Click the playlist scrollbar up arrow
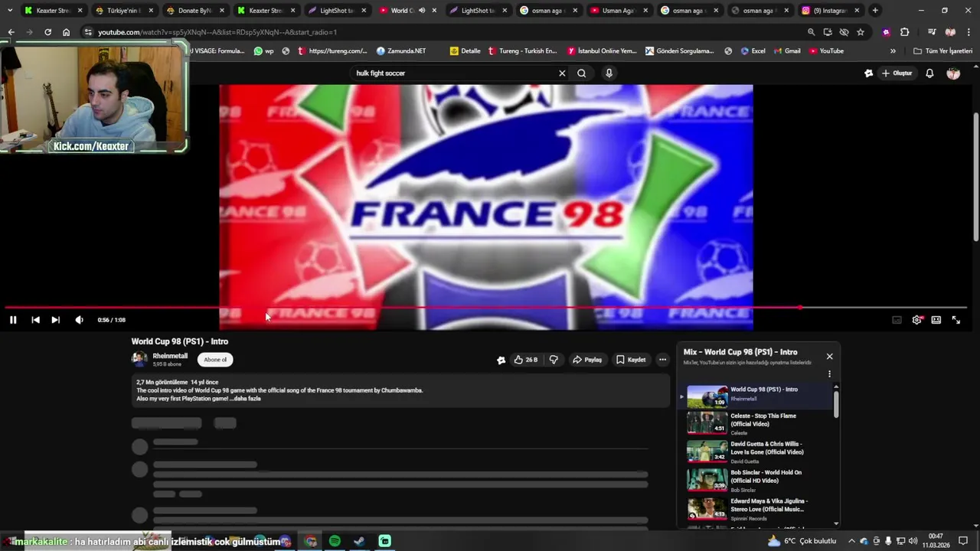The image size is (980, 551). click(836, 387)
